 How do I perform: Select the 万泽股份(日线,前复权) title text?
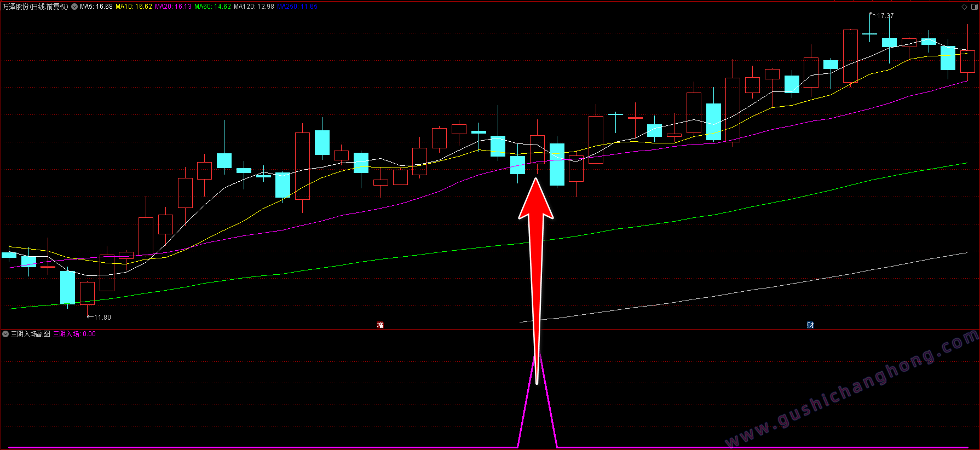(x=36, y=7)
